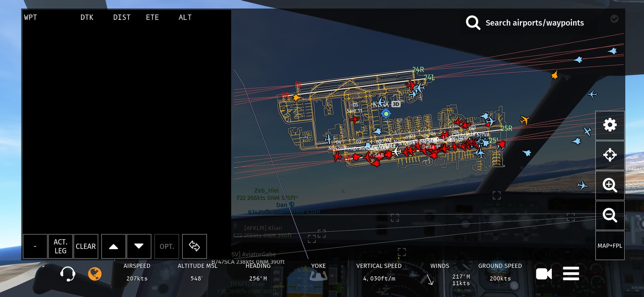Reverse the flight plan with arrows icon
The image size is (644, 297).
click(x=195, y=246)
